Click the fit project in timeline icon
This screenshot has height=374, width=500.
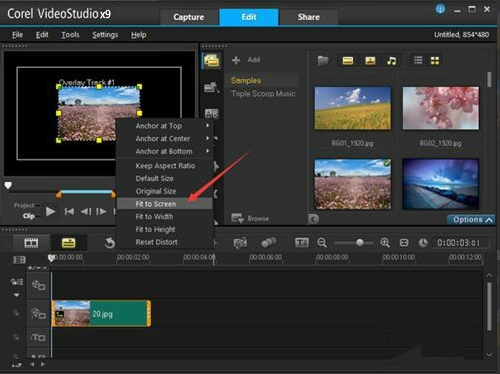pos(404,243)
